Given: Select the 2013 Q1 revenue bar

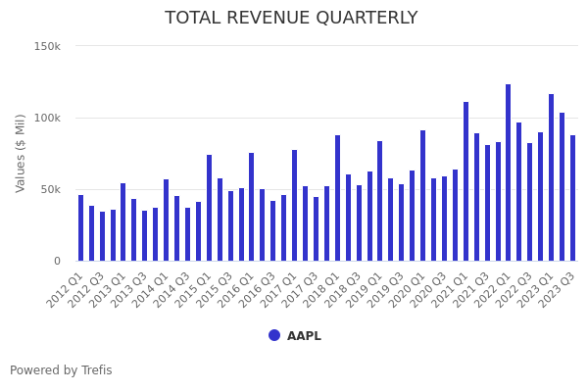Looking at the screenshot, I should coord(123,221).
